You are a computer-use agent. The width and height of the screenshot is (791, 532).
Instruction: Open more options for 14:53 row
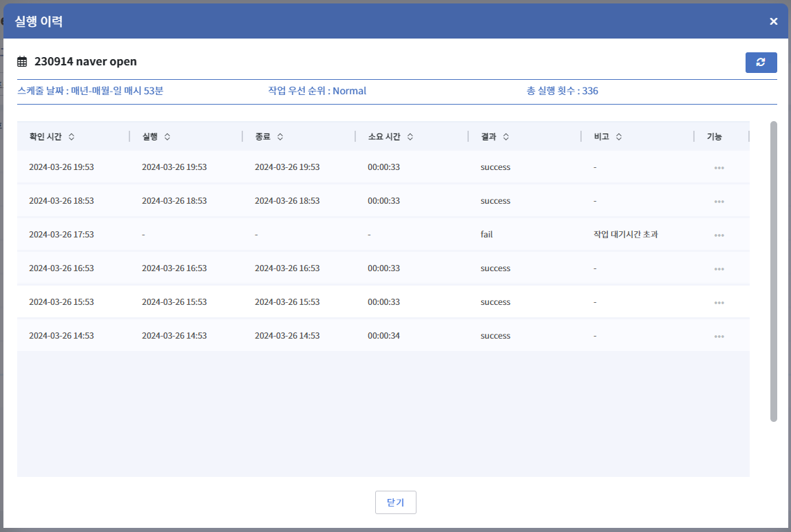719,337
